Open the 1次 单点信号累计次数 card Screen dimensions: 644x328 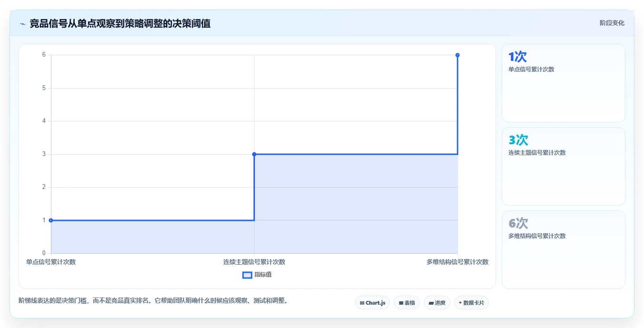coord(563,83)
